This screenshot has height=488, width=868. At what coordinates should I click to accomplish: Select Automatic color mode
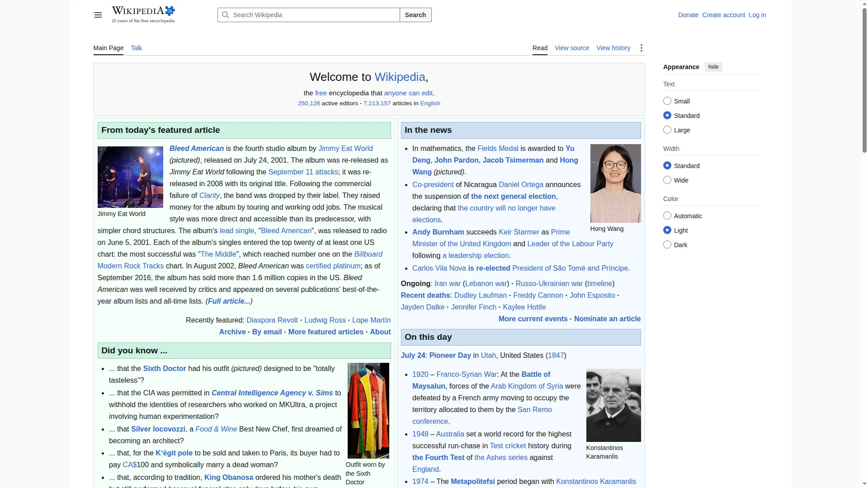667,216
